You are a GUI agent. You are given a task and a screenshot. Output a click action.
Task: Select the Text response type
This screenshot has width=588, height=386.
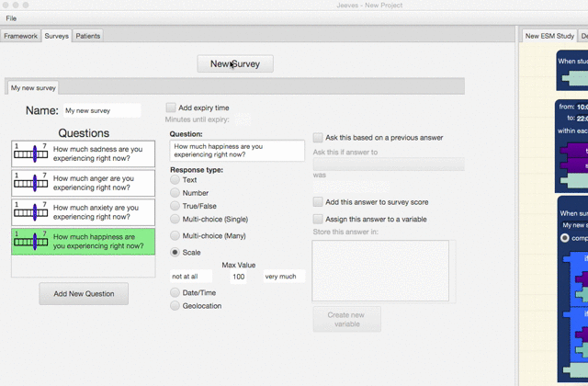175,180
